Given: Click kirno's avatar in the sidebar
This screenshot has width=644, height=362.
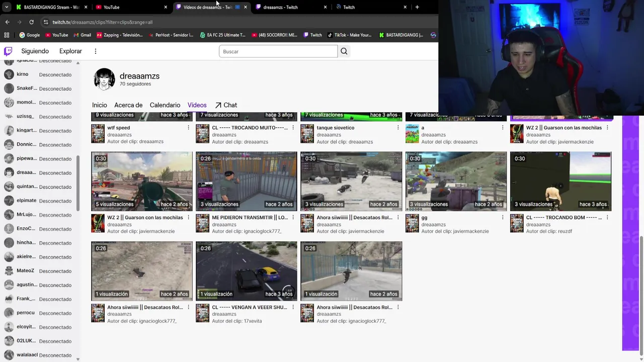Looking at the screenshot, I should pyautogui.click(x=9, y=74).
